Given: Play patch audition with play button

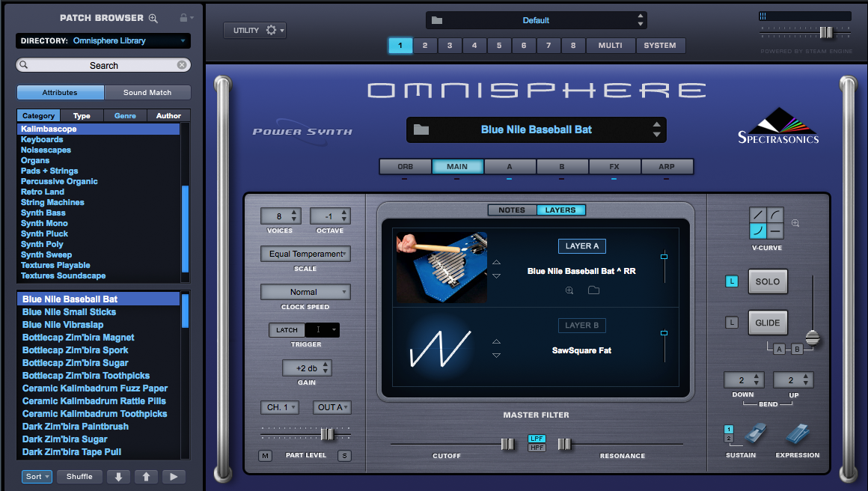Looking at the screenshot, I should tap(174, 477).
